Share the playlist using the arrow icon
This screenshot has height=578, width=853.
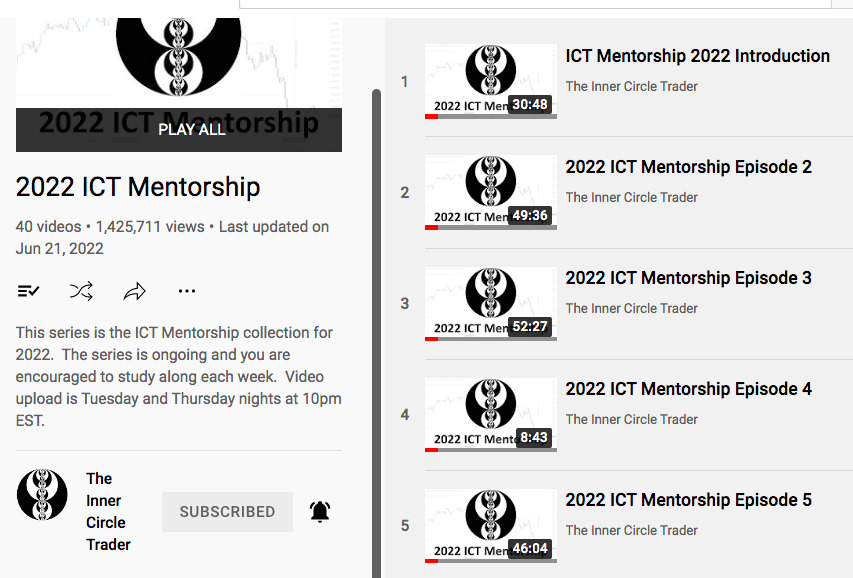134,291
